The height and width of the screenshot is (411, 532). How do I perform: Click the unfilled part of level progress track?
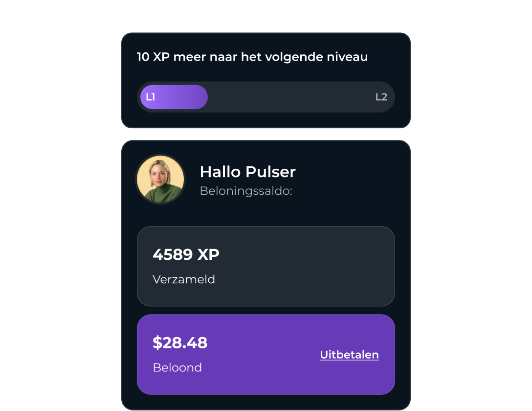(x=292, y=97)
